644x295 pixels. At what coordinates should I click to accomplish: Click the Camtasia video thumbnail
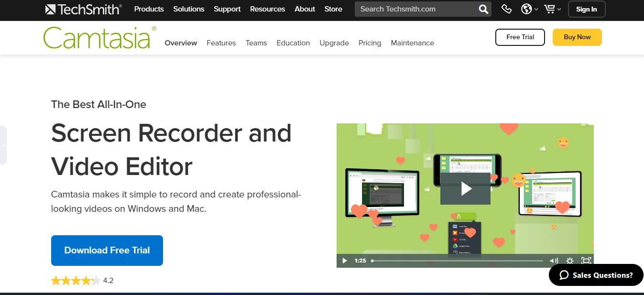(465, 196)
